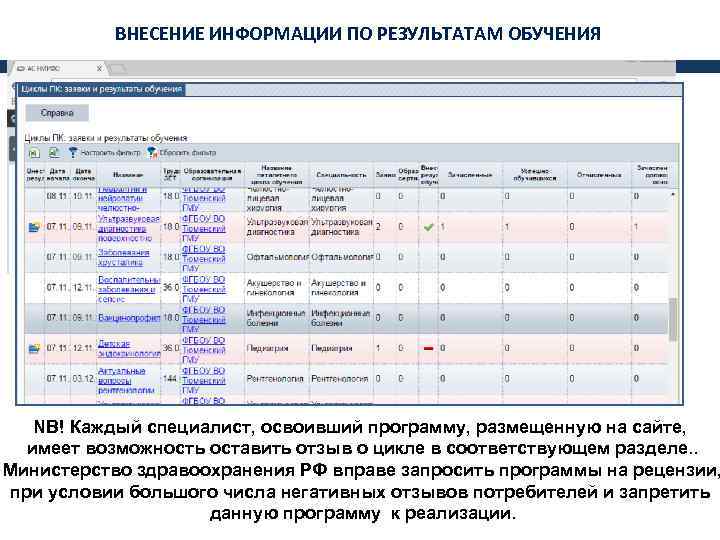Click green checkmark in Ультразвуковая диагностика row
This screenshot has height=540, width=720.
coord(428,227)
